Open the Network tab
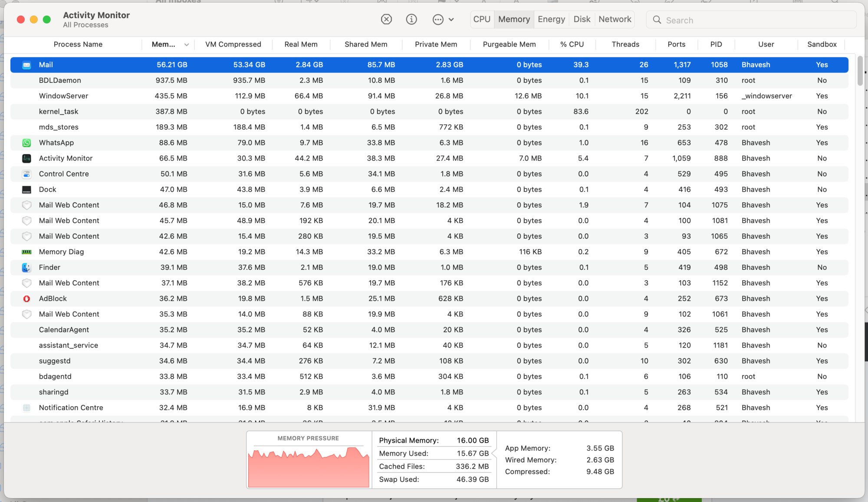This screenshot has width=868, height=502. [615, 20]
